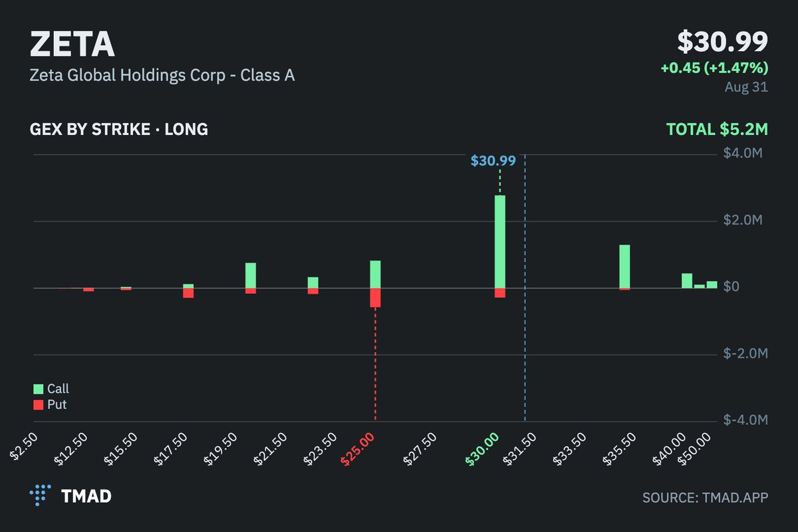
Task: Click the green call bar at $40.00 strike
Action: point(687,281)
